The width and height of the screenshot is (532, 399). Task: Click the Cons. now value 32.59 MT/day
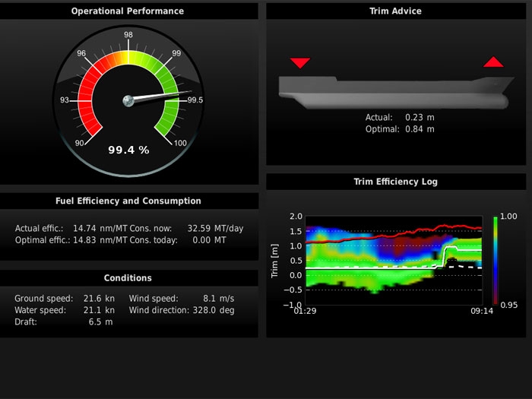(x=215, y=228)
